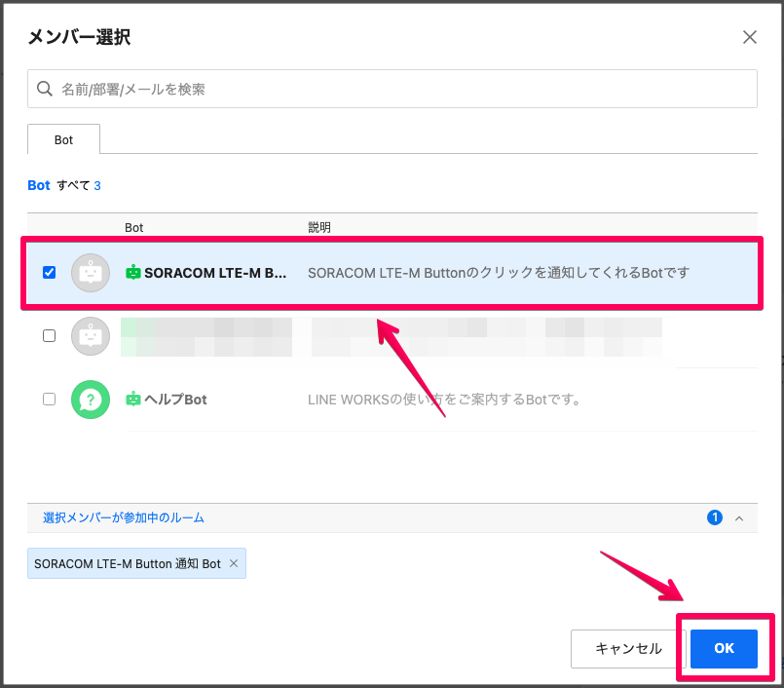Remove SORACOM LTE-M Button 通知 Bot chip

(x=234, y=563)
